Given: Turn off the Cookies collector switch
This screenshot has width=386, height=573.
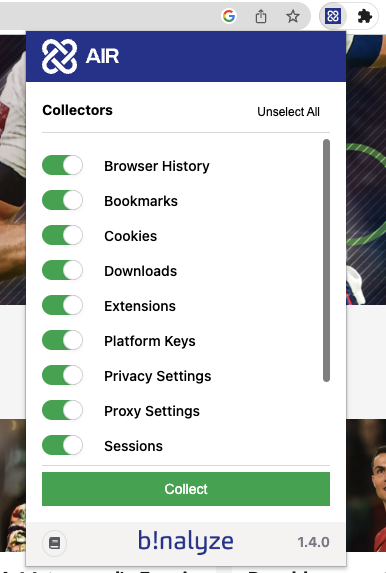Looking at the screenshot, I should point(62,235).
